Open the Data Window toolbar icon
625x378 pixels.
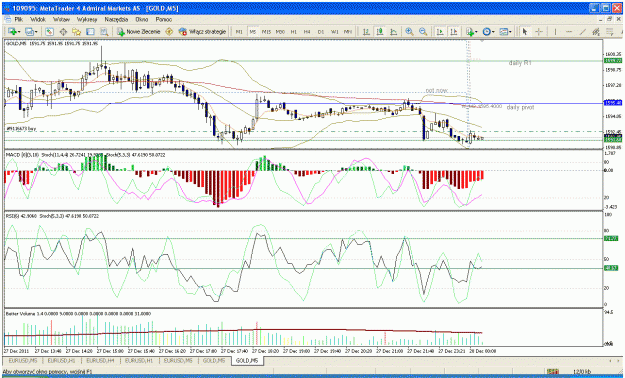tap(63, 32)
